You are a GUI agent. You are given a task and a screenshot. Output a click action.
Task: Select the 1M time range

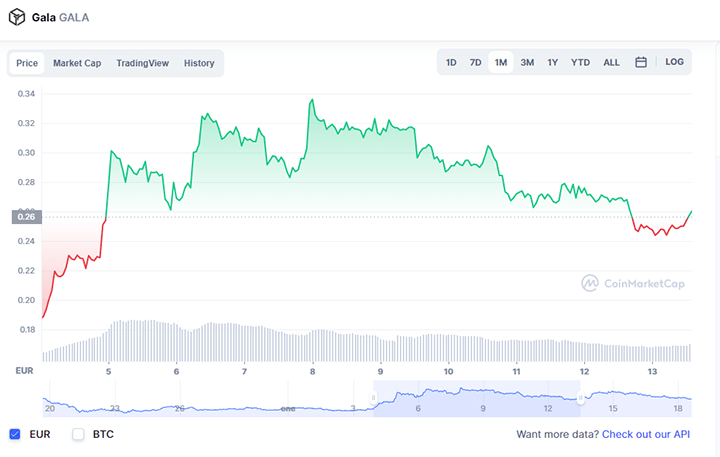coord(501,62)
